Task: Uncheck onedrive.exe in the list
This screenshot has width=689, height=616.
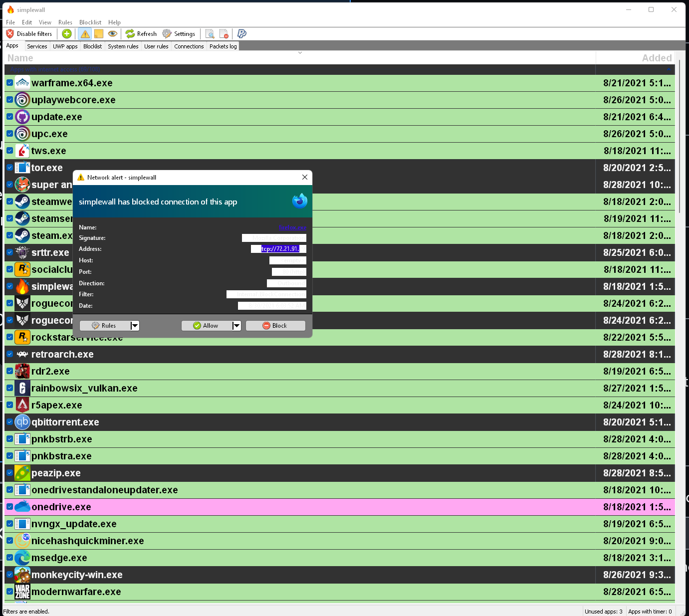Action: [9, 507]
